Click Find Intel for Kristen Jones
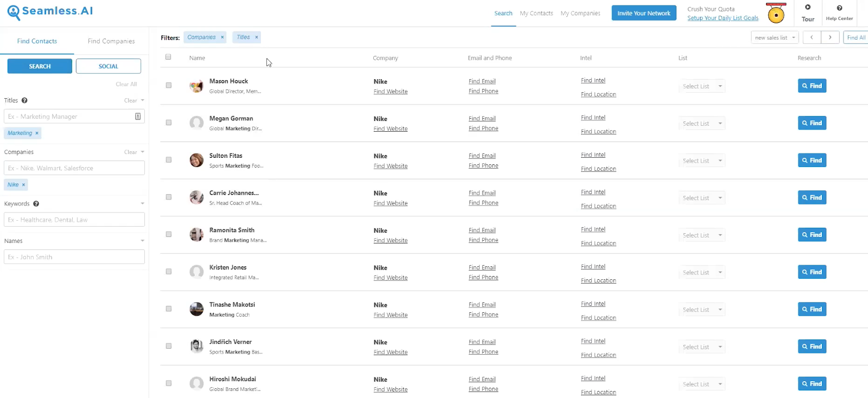 coord(593,267)
